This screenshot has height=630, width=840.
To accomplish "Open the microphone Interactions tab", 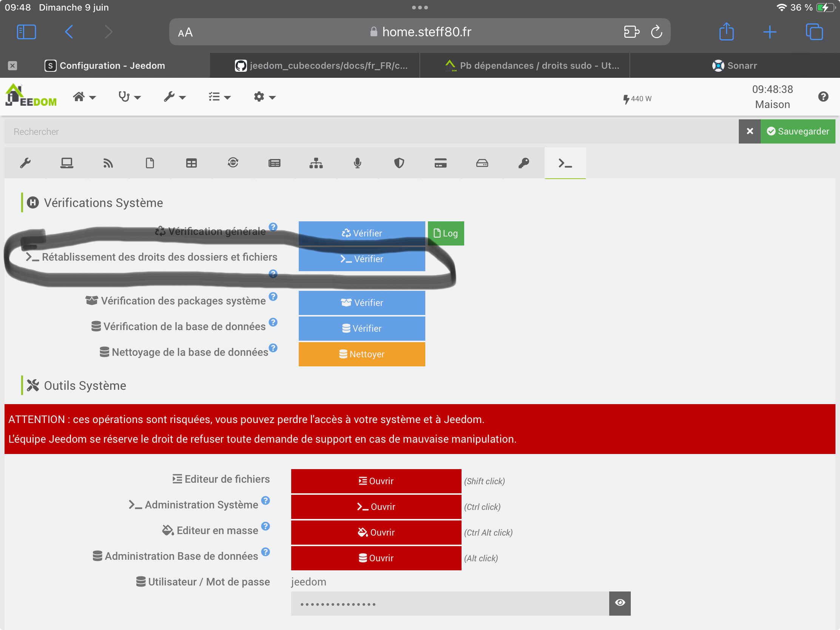I will point(357,163).
